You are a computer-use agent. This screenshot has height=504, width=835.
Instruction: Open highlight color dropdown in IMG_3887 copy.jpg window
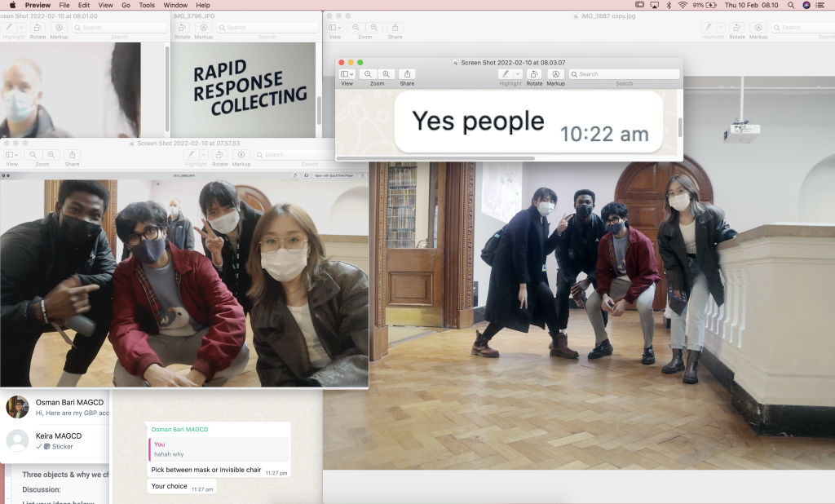click(721, 27)
